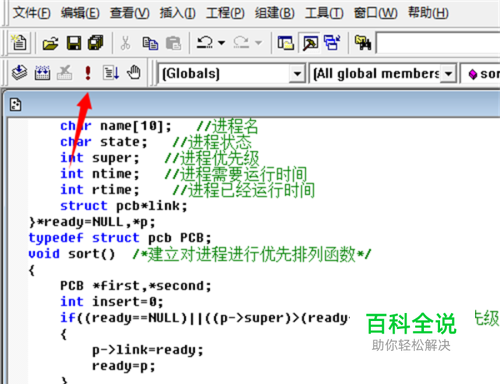Toggle the Output window icon
Screen dimensions: 500x384
(x=310, y=43)
